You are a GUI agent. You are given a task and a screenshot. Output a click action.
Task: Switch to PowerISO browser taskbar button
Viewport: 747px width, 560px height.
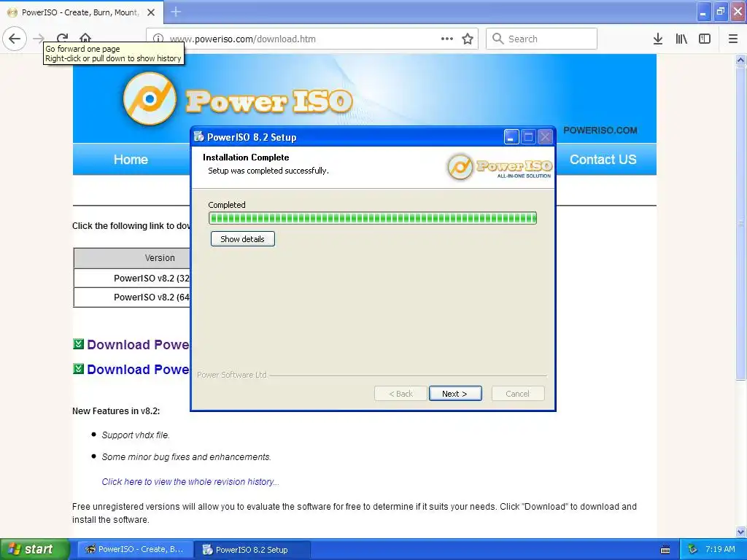click(x=134, y=549)
